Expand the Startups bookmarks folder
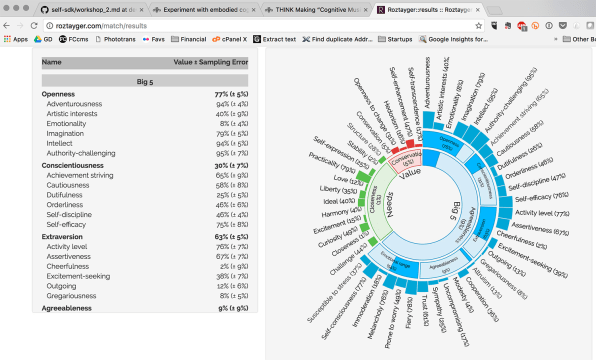 (x=395, y=39)
